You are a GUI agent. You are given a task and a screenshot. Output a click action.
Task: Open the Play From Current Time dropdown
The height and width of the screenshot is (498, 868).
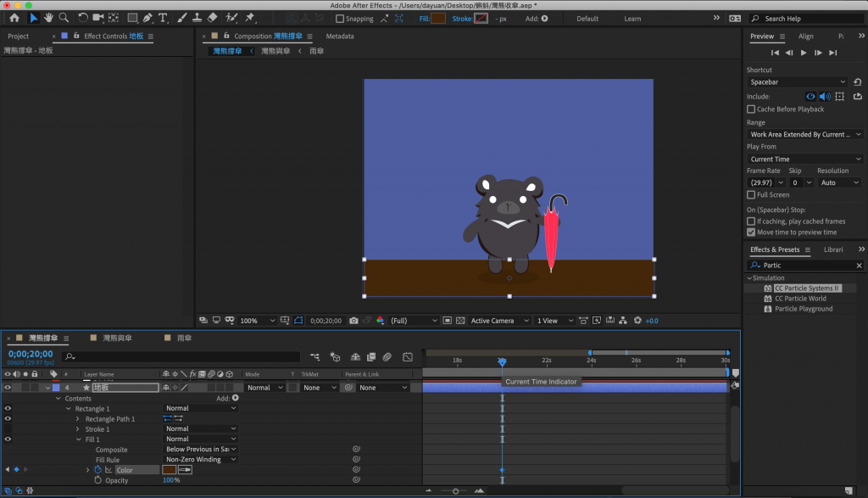[805, 159]
